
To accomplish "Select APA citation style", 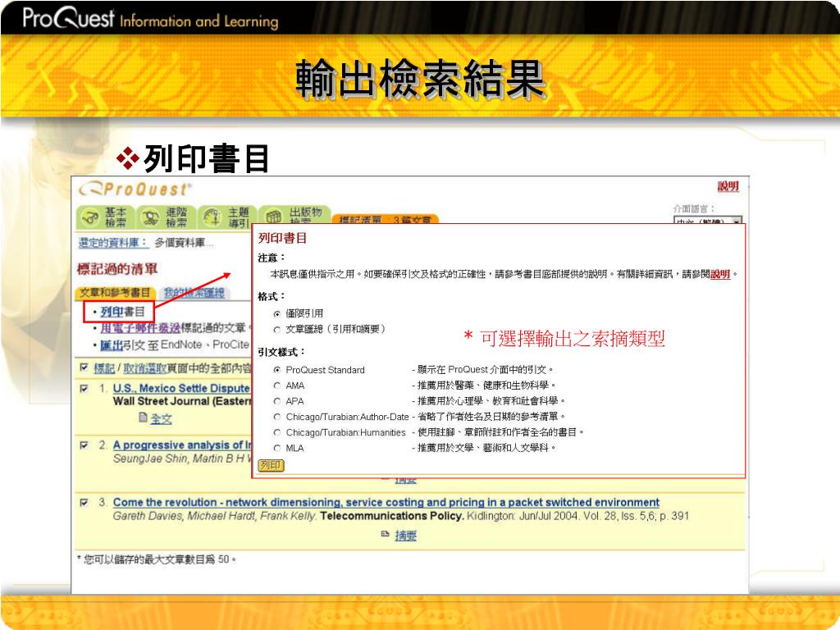I will click(277, 400).
